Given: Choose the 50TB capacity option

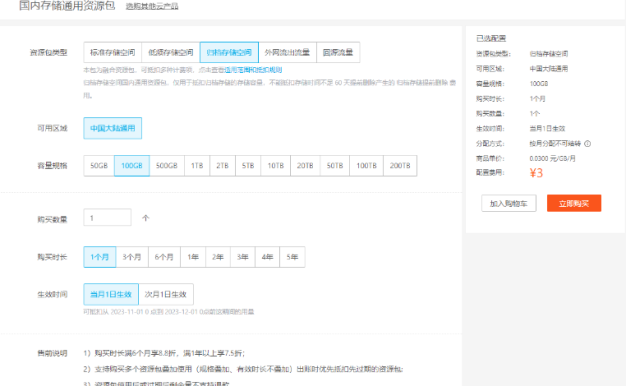Looking at the screenshot, I should point(335,166).
